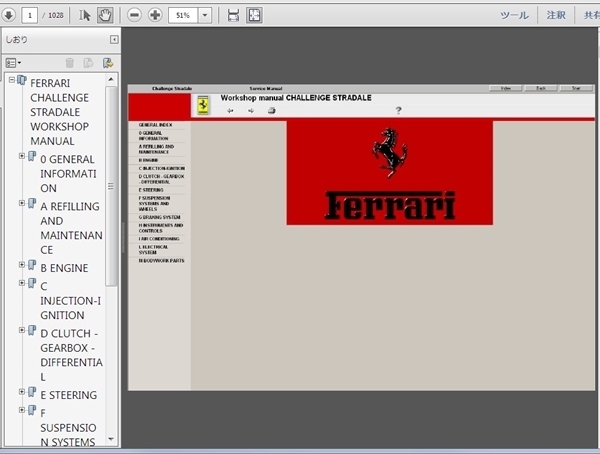Open E STEERING link in manual page

pos(151,190)
